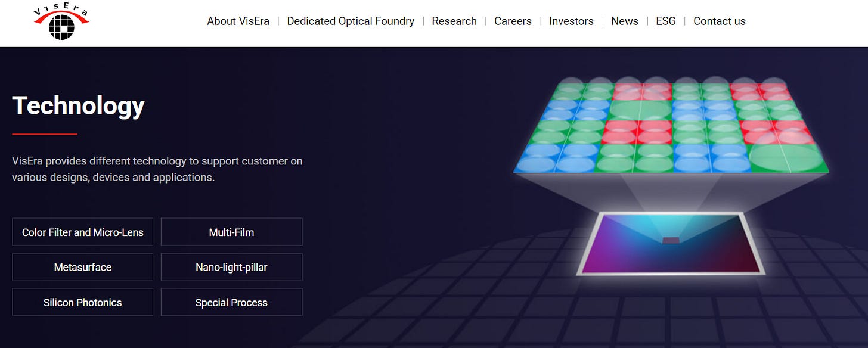This screenshot has width=868, height=348.
Task: Go to the Research page
Action: pyautogui.click(x=454, y=21)
